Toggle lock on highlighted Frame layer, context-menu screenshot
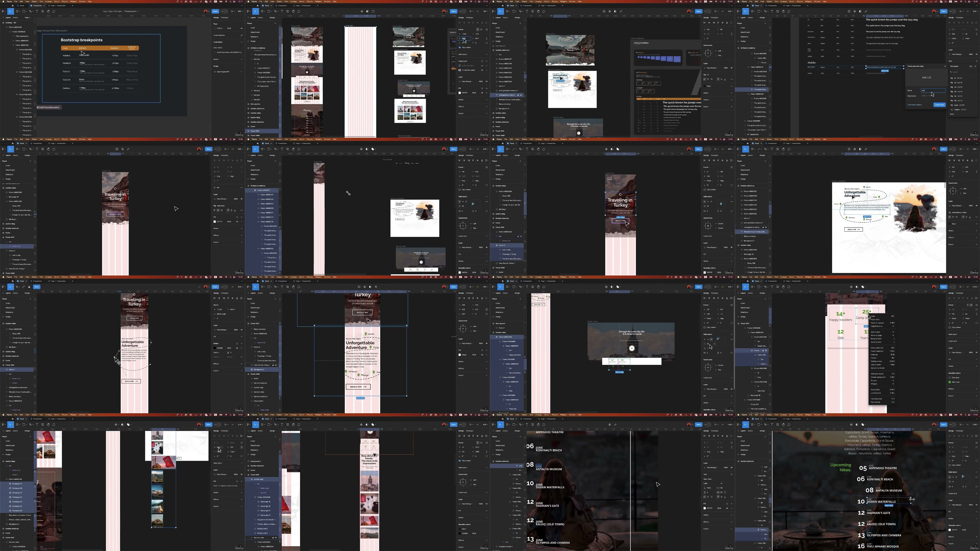The width and height of the screenshot is (980, 551). click(x=763, y=350)
